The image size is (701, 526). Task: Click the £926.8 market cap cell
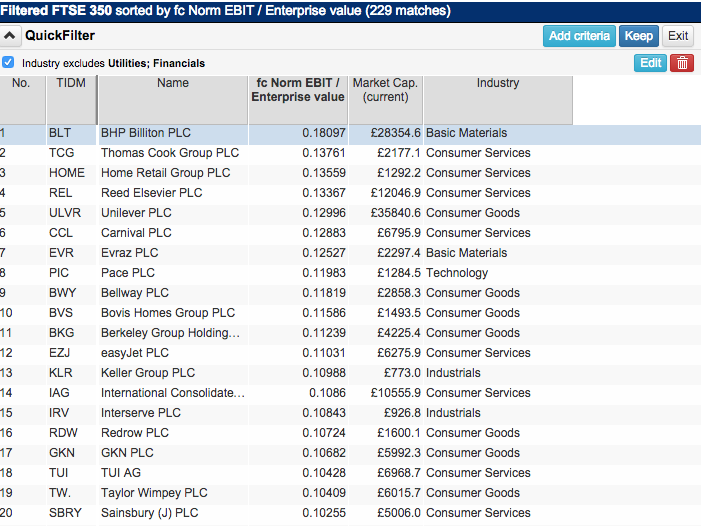tap(402, 413)
